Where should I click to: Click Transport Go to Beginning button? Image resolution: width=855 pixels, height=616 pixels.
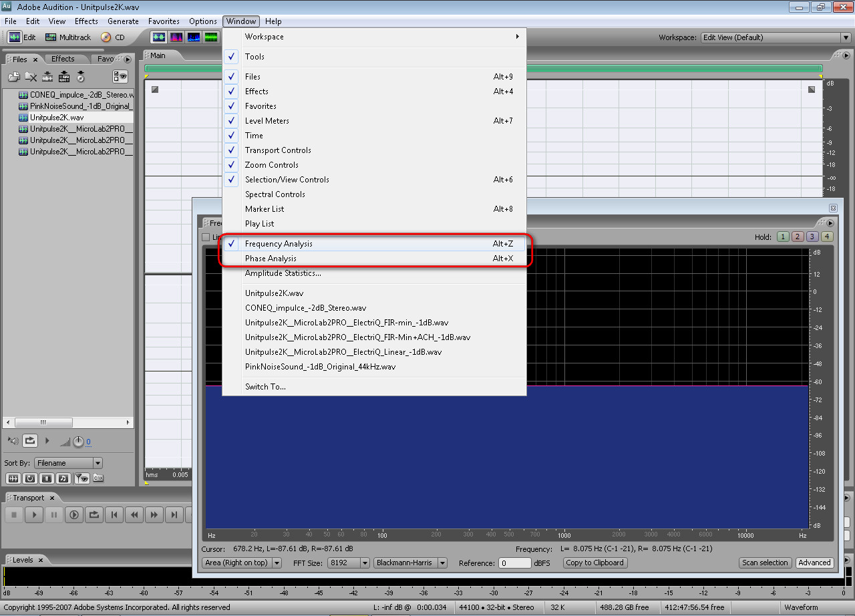(114, 514)
